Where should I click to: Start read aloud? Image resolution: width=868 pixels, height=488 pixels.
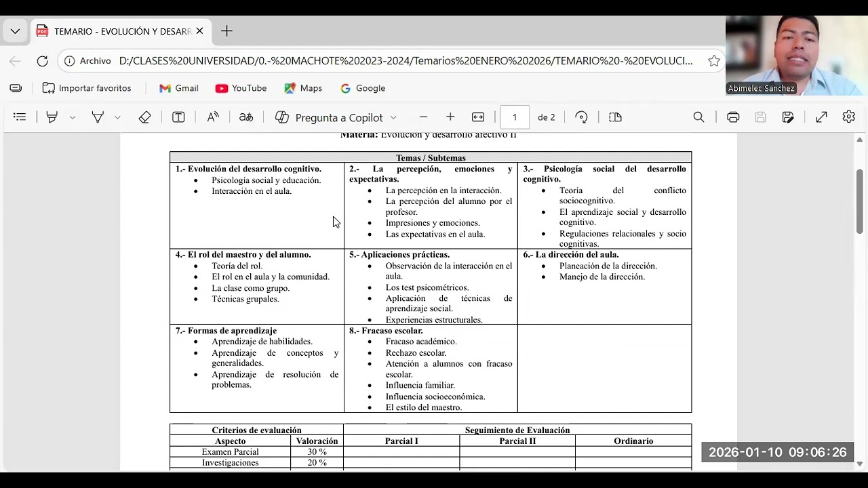click(213, 117)
